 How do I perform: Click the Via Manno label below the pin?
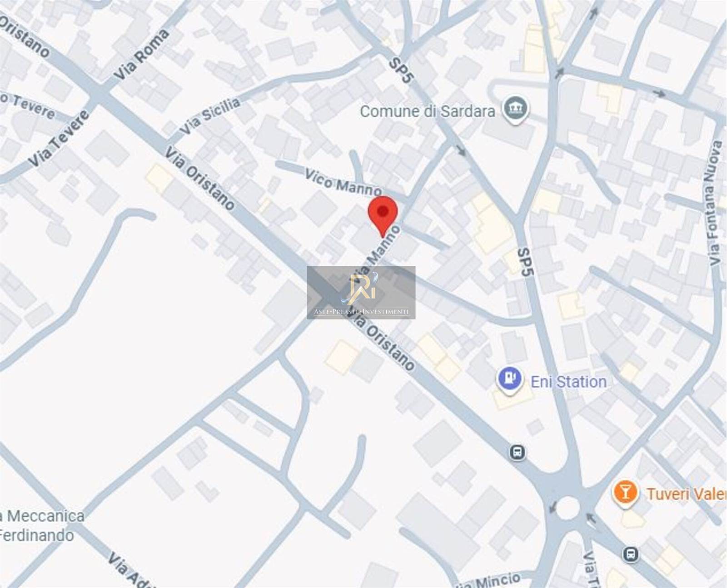click(x=377, y=251)
